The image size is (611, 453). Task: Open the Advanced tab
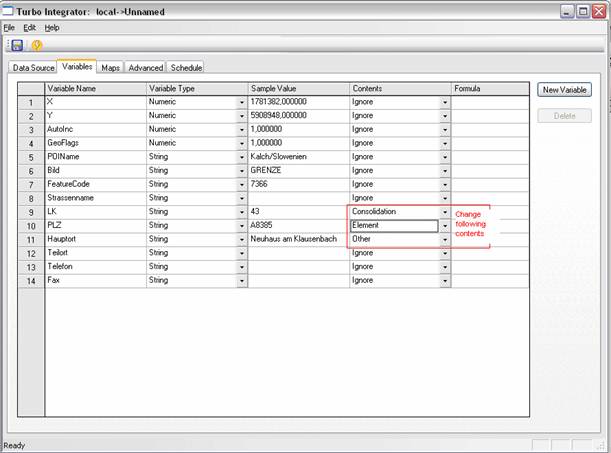coord(145,68)
